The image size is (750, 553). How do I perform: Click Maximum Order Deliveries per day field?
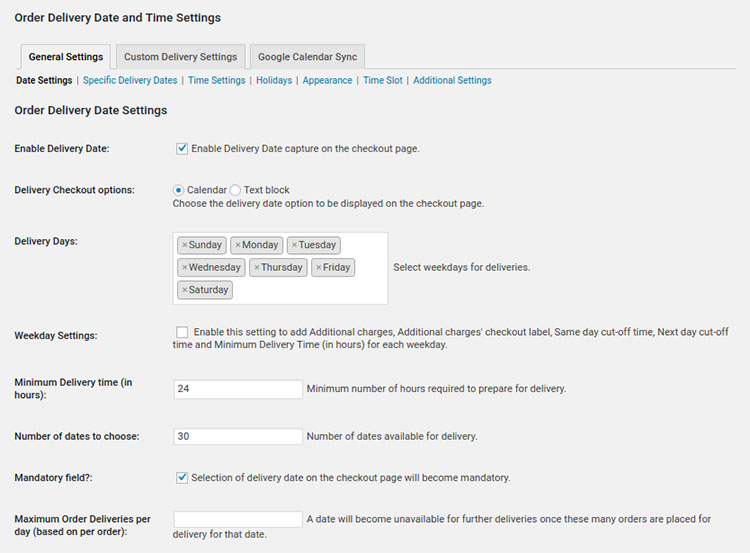(x=238, y=519)
